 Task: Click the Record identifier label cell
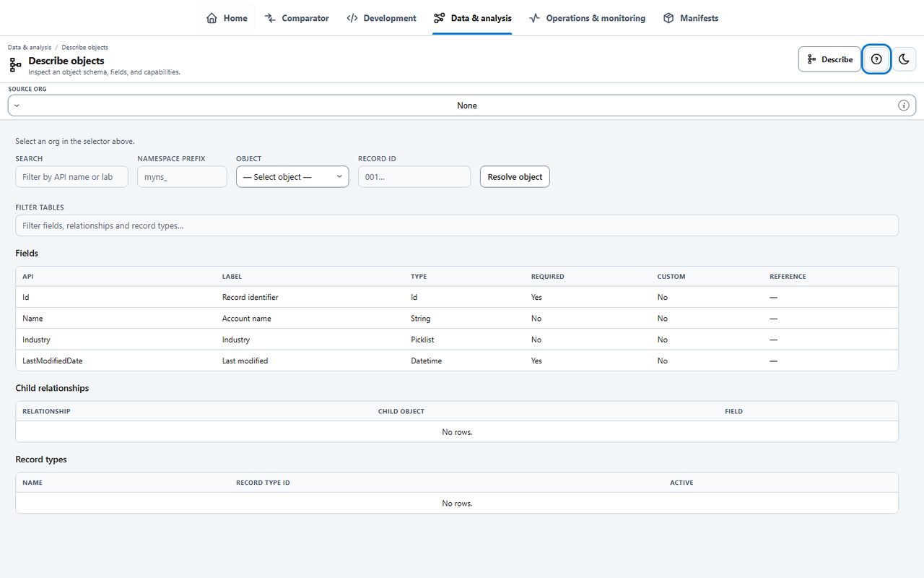(x=250, y=297)
